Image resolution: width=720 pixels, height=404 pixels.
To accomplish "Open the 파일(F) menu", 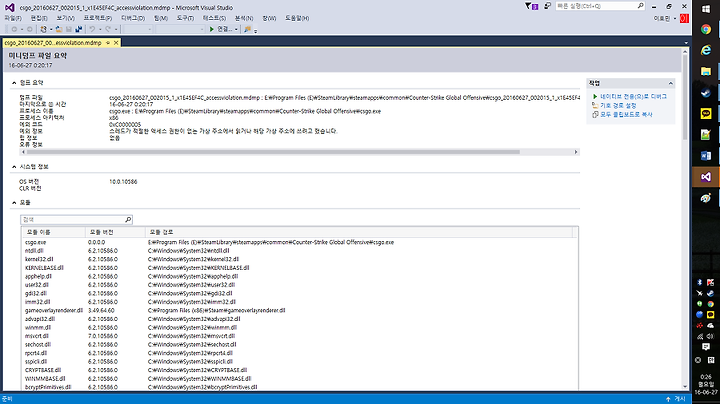I will coord(13,18).
